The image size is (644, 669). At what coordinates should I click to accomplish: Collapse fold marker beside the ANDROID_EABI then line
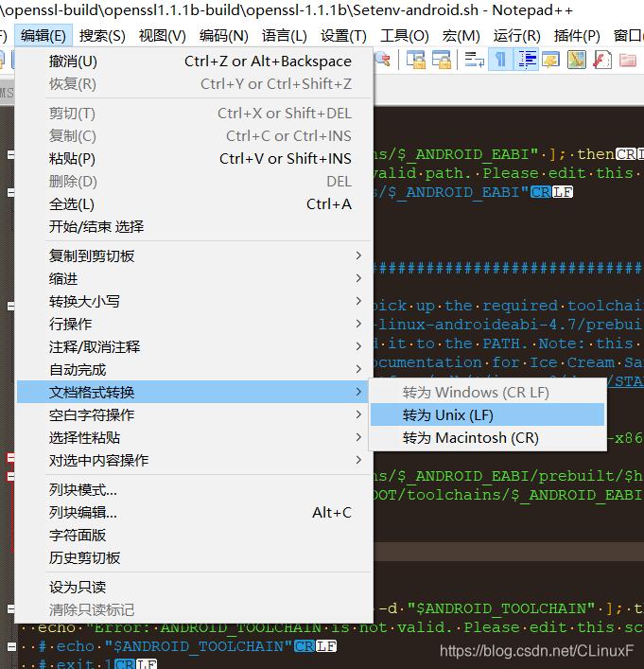[10, 154]
